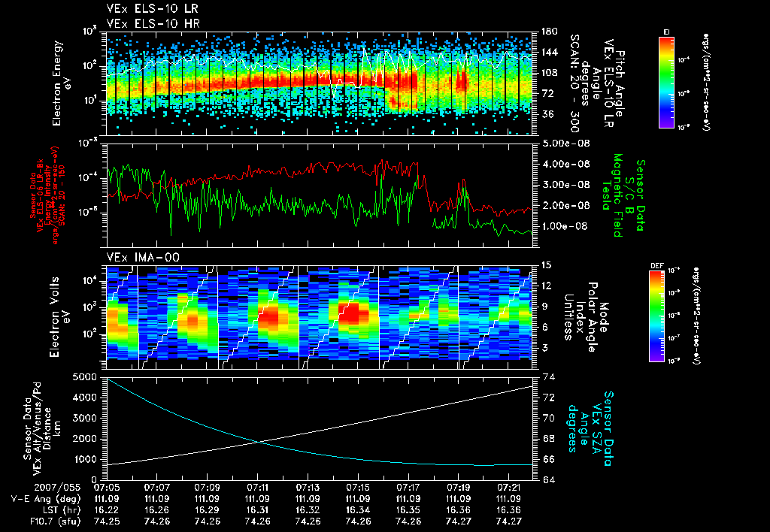Click the '07:09' time tick label

click(x=207, y=488)
